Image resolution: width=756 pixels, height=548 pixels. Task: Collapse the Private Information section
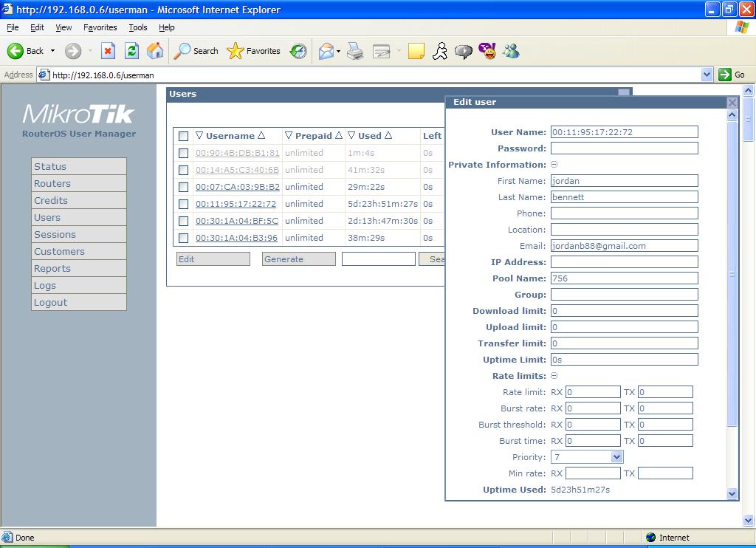coord(554,165)
